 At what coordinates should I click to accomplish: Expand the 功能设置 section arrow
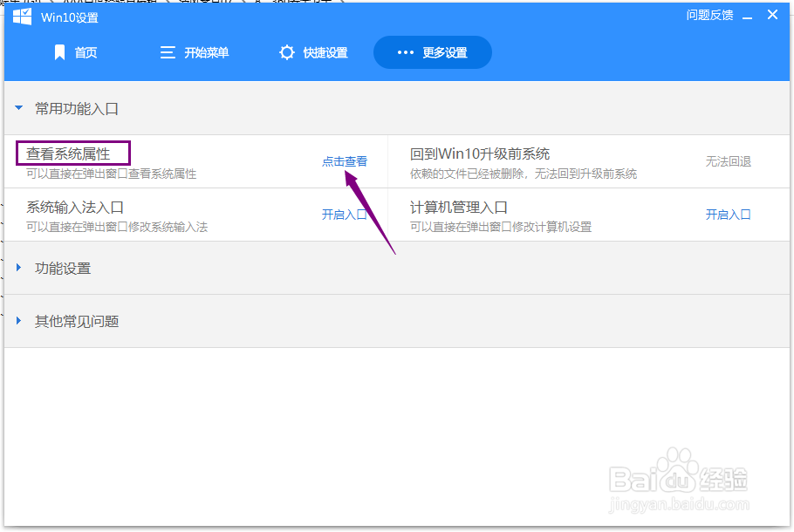(18, 267)
